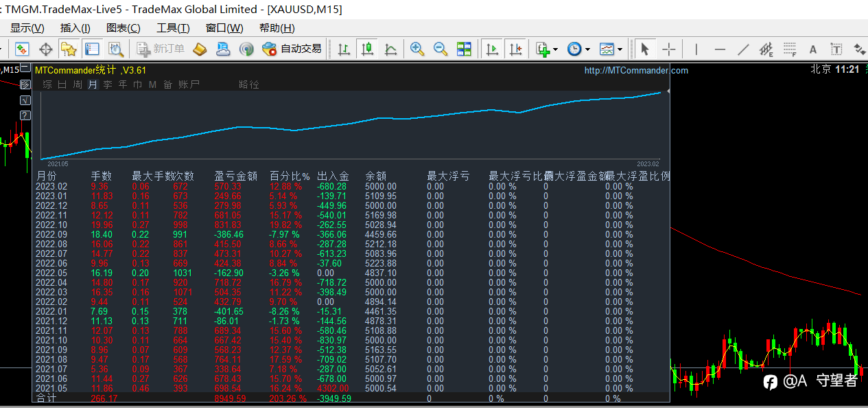Click the question mark help box
The image size is (868, 408).
25,115
